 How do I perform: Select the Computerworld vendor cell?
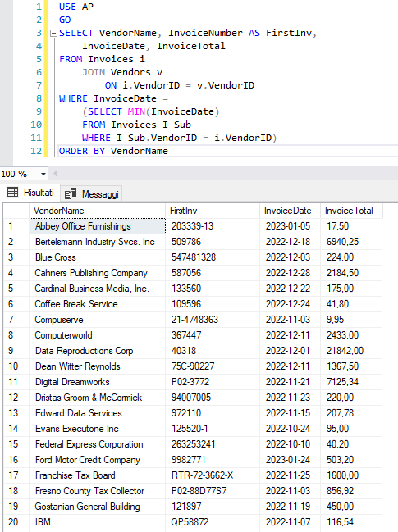point(98,335)
